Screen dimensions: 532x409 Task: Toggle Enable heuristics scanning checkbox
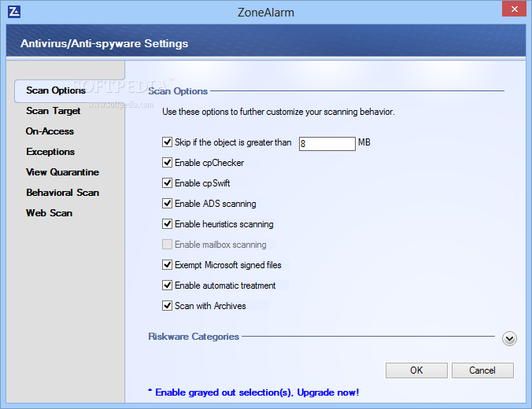pyautogui.click(x=167, y=224)
